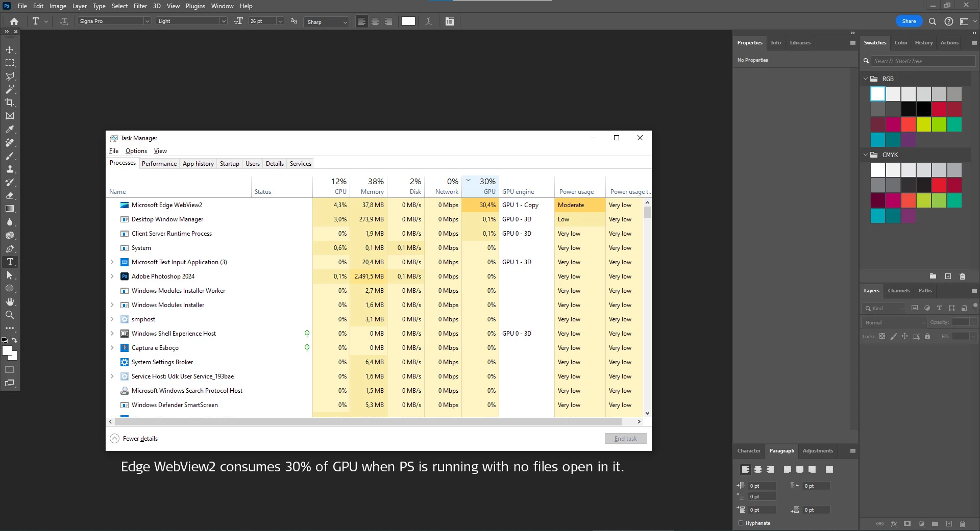Switch to the Channels tab
Screen dimensions: 980x531
898,291
